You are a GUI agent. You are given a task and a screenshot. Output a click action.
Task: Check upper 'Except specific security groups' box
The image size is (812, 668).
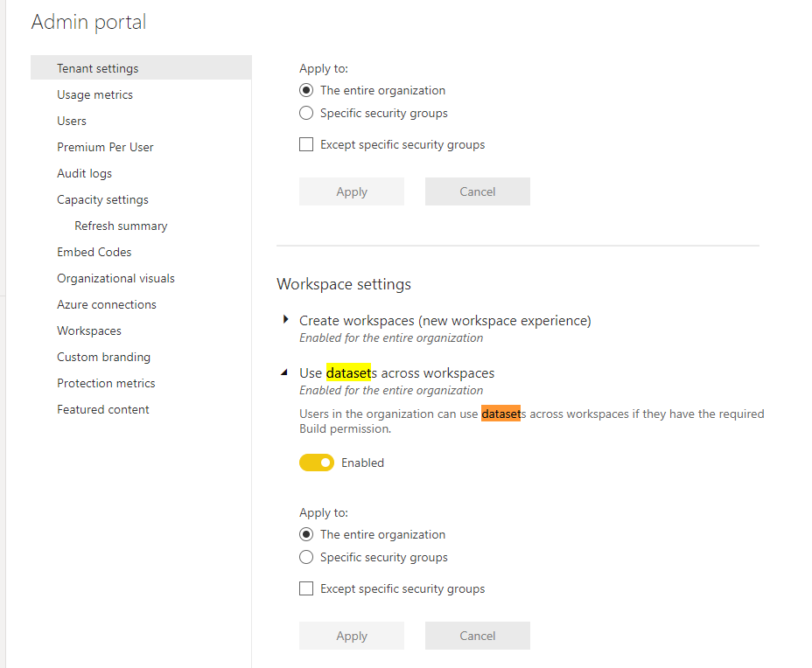click(306, 144)
